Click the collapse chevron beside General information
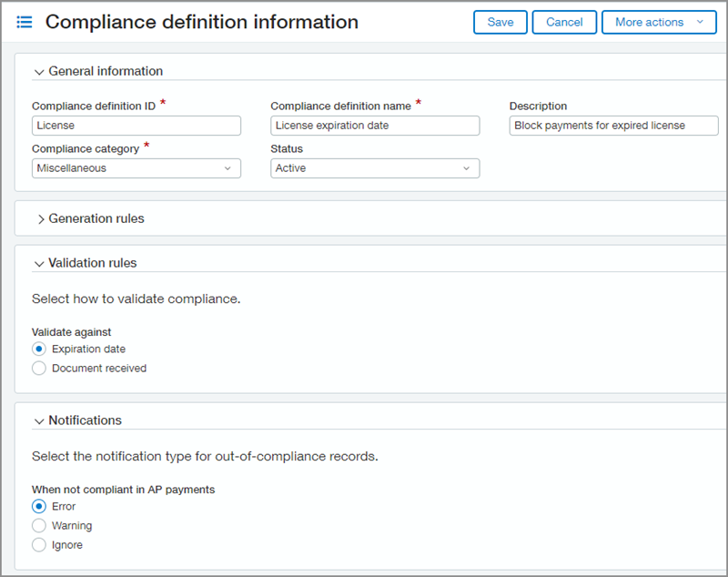The image size is (728, 577). click(x=39, y=71)
